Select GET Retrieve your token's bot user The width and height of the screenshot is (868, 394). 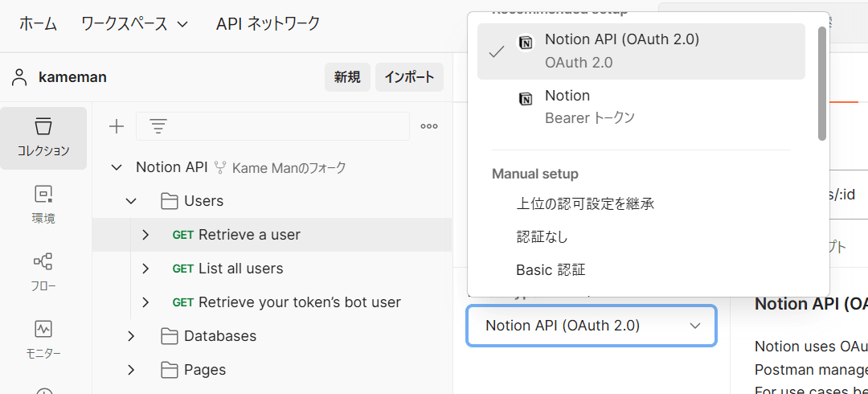[272, 302]
